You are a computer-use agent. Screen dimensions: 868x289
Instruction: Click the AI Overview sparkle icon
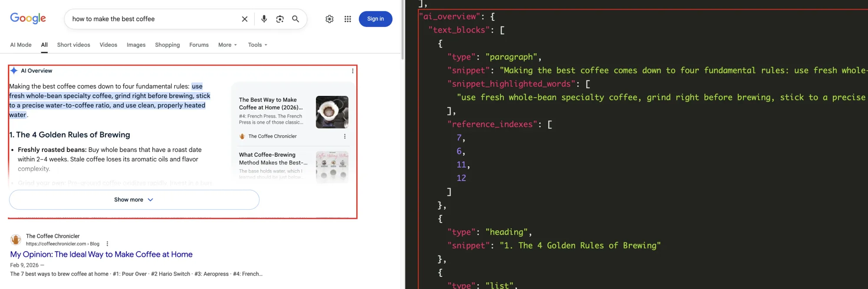point(14,71)
